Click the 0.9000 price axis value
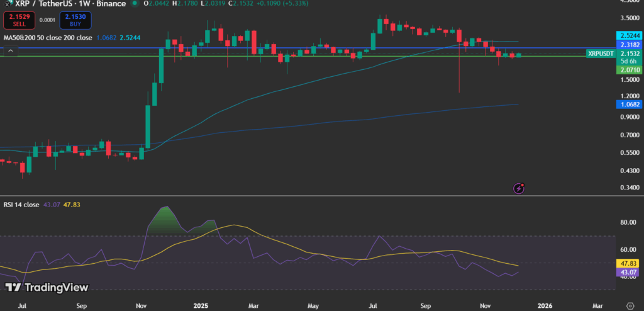The height and width of the screenshot is (311, 644). coord(630,117)
